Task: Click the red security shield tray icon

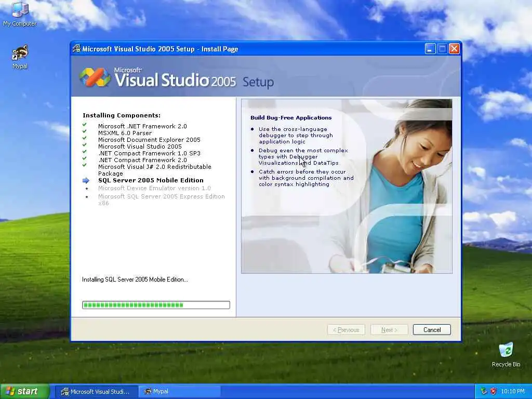Action: click(x=494, y=391)
